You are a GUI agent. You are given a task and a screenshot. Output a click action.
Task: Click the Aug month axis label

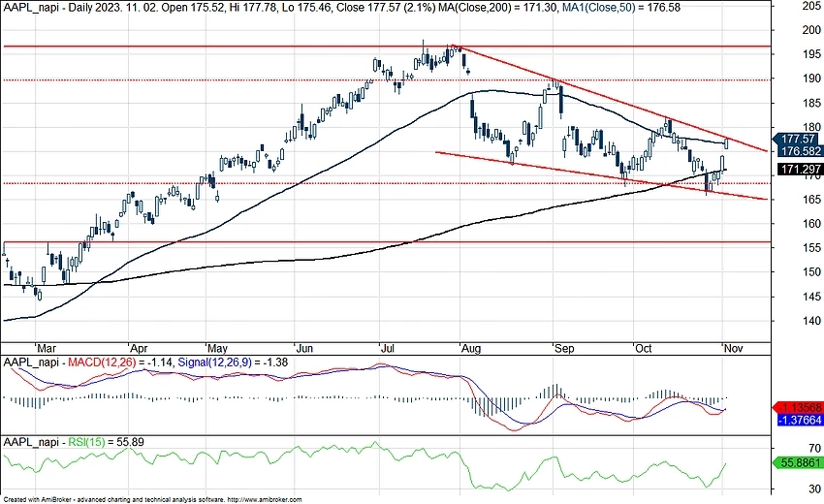(471, 348)
